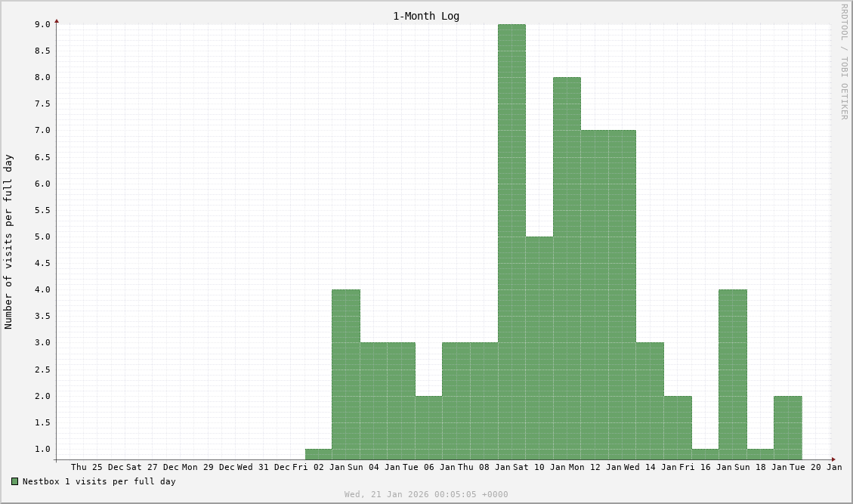Click the "Number of visits per full day" axis title
Image resolution: width=853 pixels, height=504 pixels.
8,242
